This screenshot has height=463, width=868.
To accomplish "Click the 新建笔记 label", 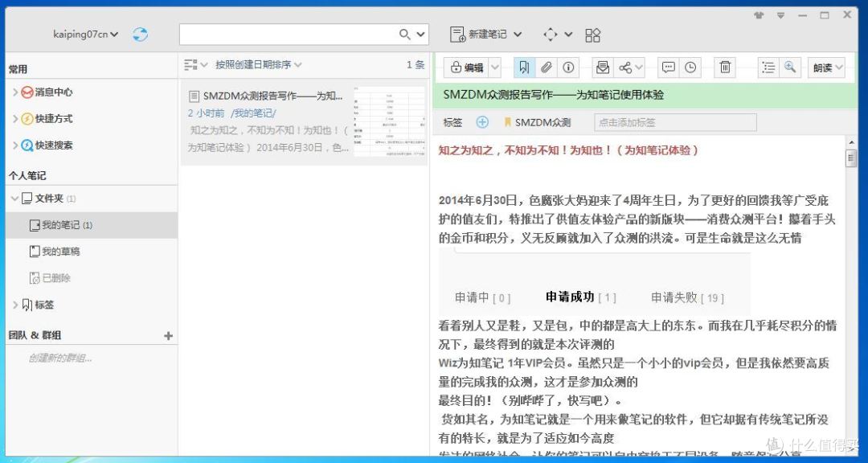I will (487, 35).
